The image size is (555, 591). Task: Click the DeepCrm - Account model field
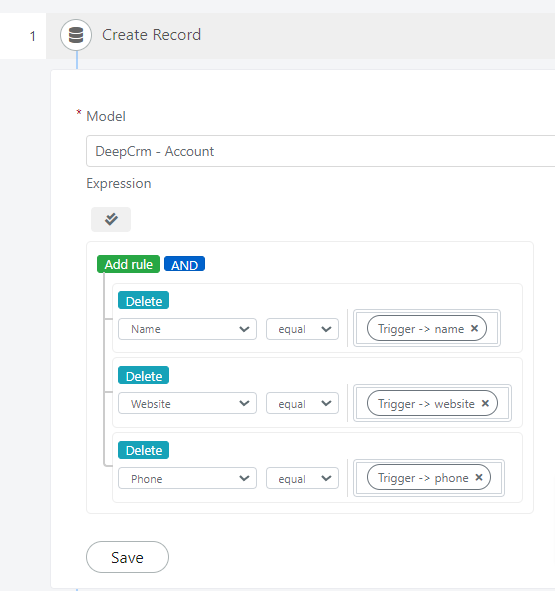320,151
